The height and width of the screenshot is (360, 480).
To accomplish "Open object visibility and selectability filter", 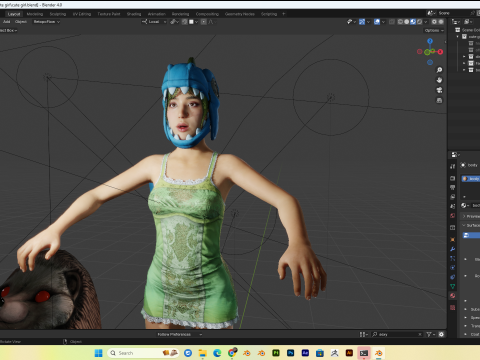I will [351, 22].
